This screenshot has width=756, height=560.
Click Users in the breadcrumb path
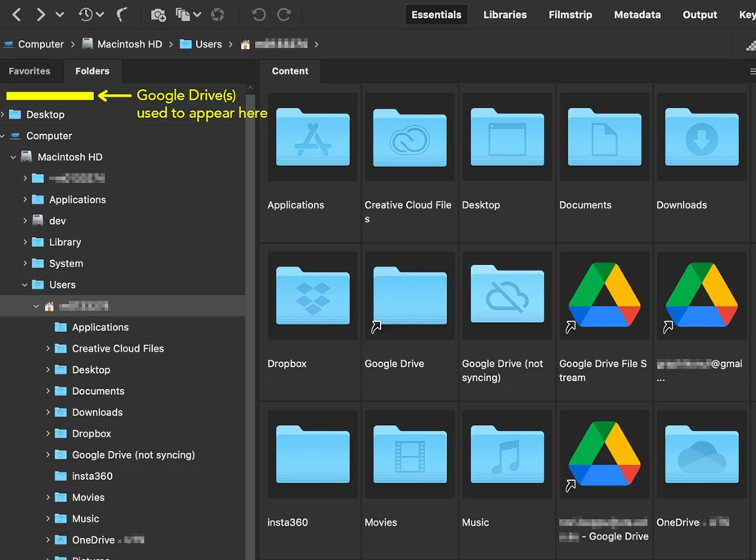coord(208,44)
